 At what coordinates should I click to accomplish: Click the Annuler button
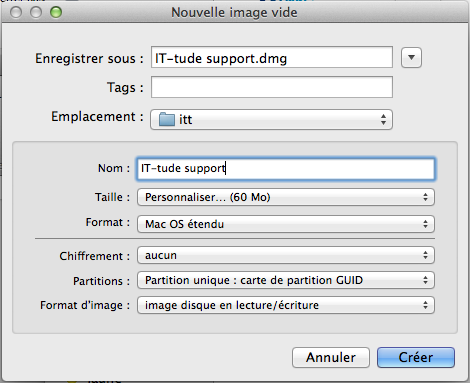click(x=331, y=357)
